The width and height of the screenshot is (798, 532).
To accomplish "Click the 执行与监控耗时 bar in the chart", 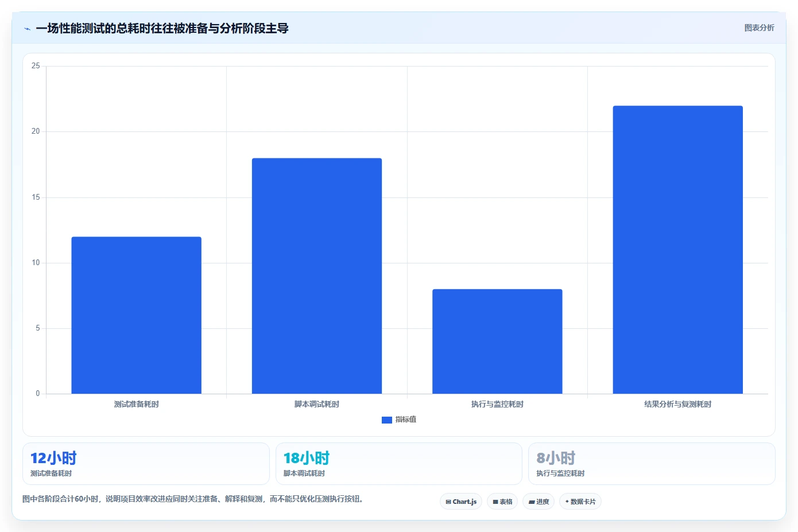I will tap(497, 341).
